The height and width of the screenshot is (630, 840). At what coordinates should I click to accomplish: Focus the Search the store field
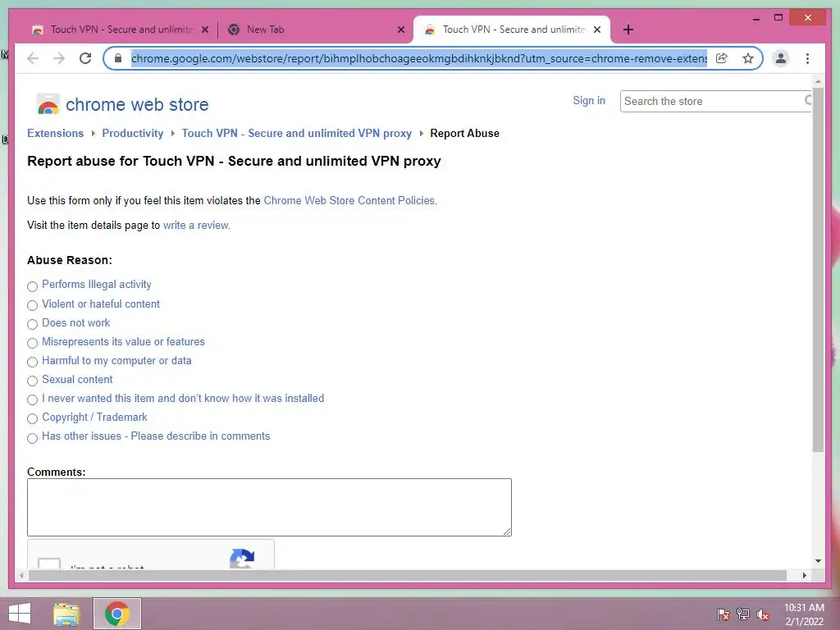[715, 101]
